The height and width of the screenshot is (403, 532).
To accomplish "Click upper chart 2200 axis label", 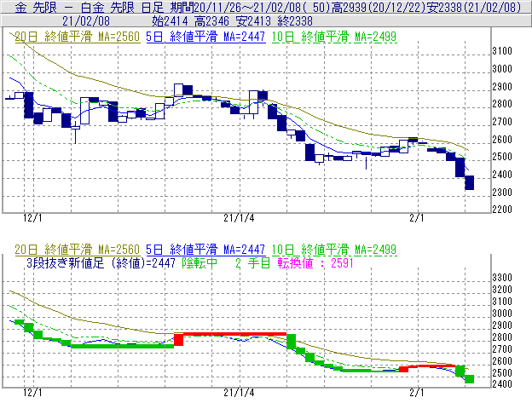I will click(502, 209).
